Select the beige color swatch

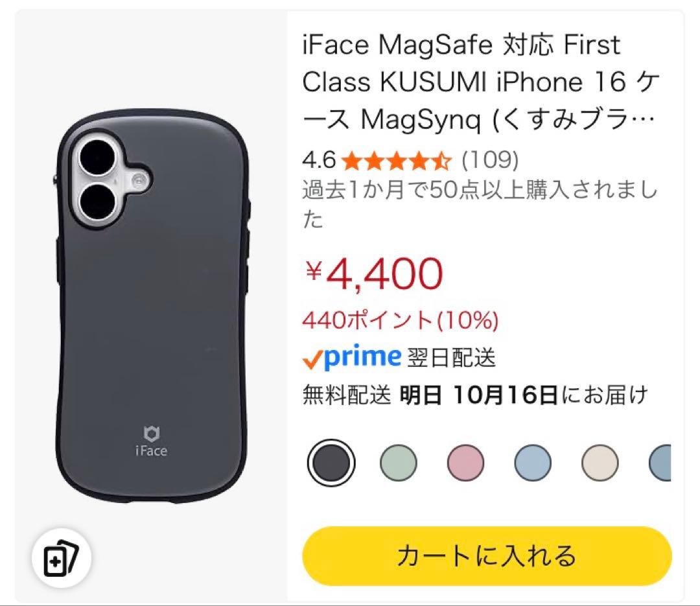pos(601,461)
